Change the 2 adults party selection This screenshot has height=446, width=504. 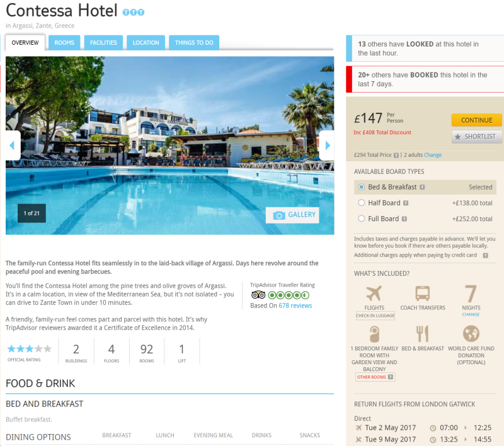coord(433,155)
